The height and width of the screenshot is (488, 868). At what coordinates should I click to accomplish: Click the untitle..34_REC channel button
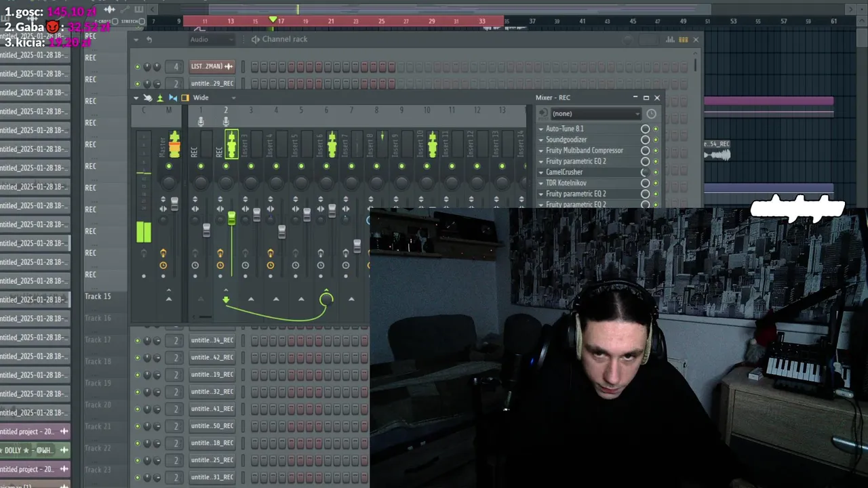(x=212, y=340)
